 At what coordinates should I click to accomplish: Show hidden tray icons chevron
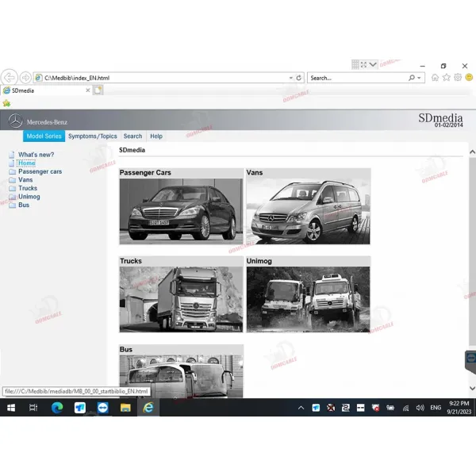301,408
